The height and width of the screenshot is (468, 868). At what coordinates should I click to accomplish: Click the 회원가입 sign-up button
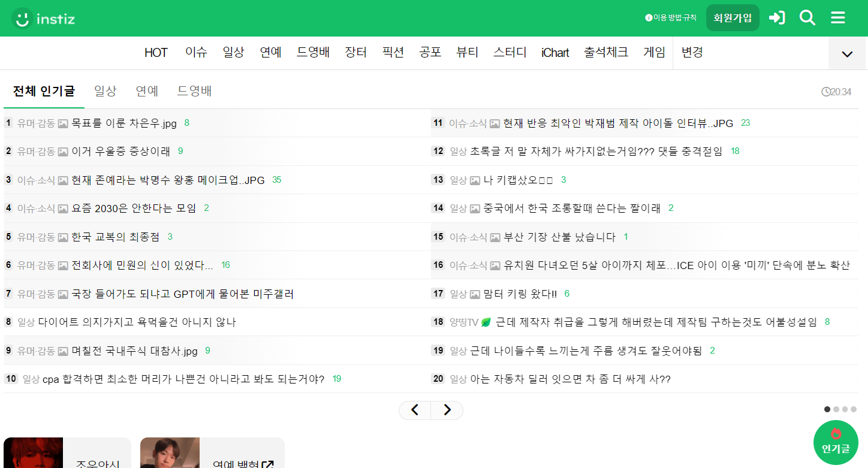tap(732, 18)
